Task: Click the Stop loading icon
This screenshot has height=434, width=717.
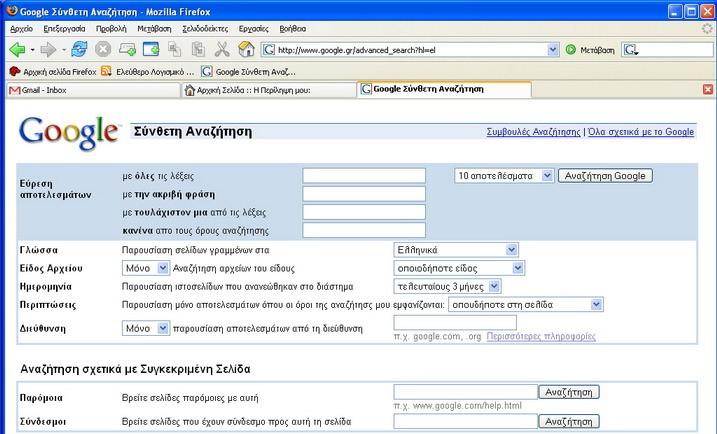Action: pos(103,49)
